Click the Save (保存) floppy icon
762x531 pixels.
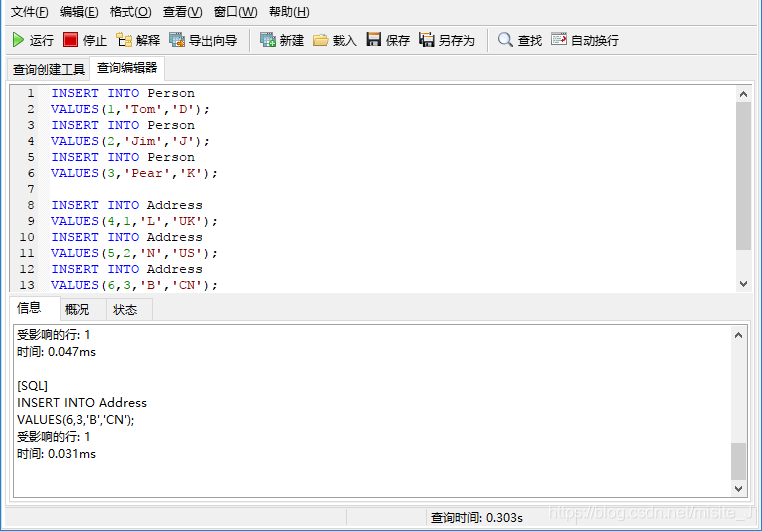point(374,39)
